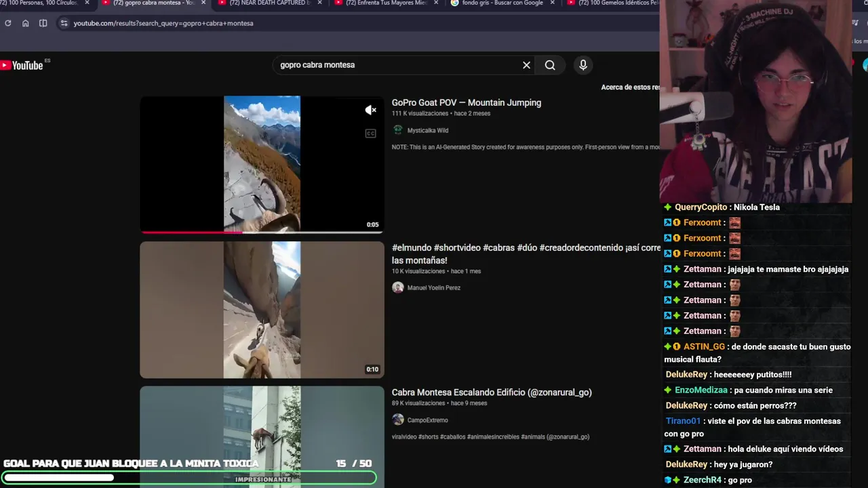Image resolution: width=868 pixels, height=488 pixels.
Task: Click the YouTube logo home link
Action: (x=22, y=65)
